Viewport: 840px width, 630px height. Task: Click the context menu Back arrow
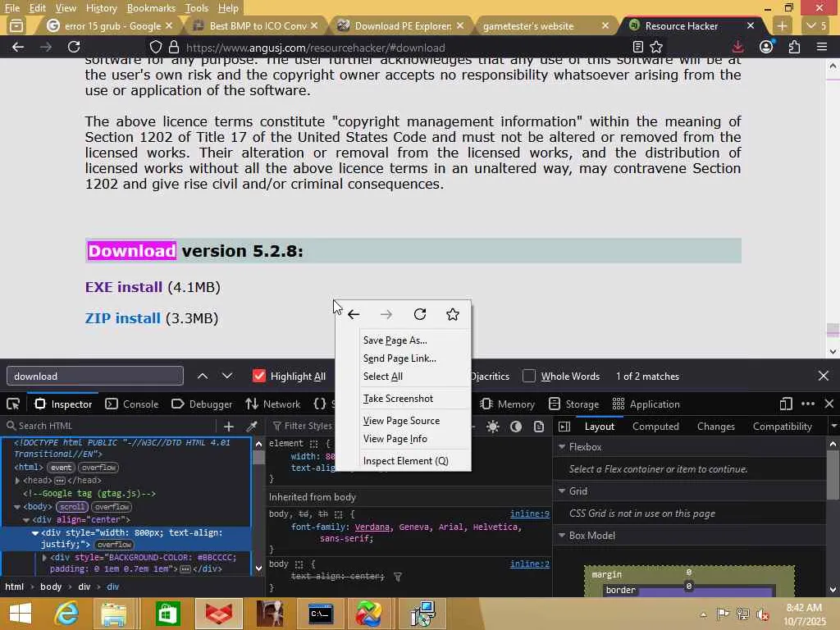tap(353, 314)
